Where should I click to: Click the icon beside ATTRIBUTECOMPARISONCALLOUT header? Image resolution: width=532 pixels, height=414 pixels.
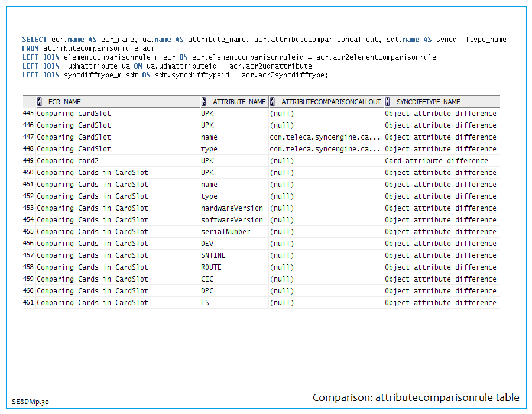coord(273,102)
